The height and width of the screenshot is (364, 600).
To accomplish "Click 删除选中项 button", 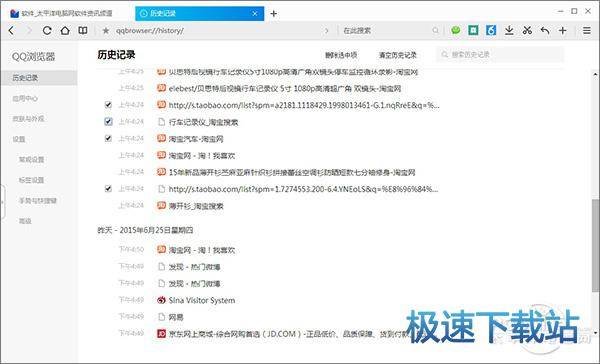I will (341, 55).
